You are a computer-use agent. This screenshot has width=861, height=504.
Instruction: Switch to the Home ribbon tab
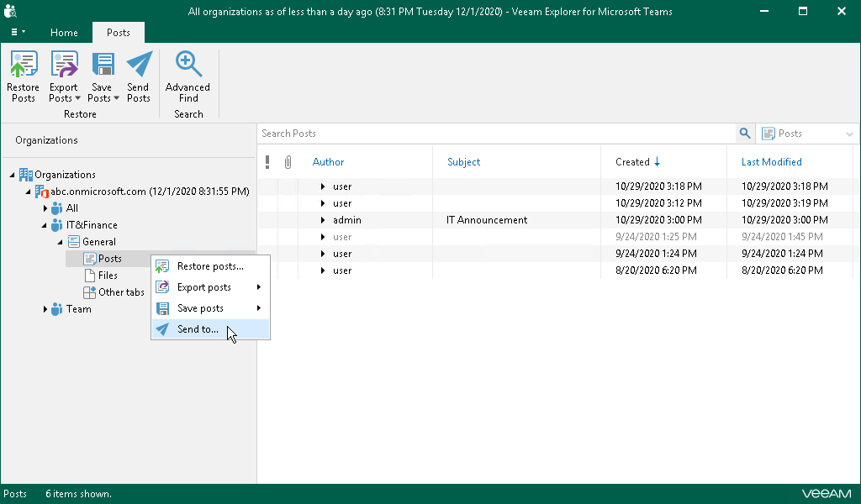click(64, 33)
